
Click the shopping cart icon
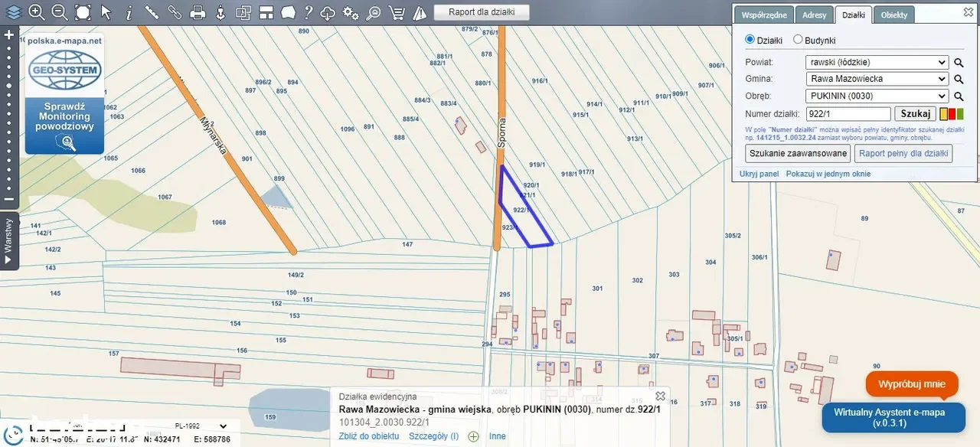tap(397, 12)
